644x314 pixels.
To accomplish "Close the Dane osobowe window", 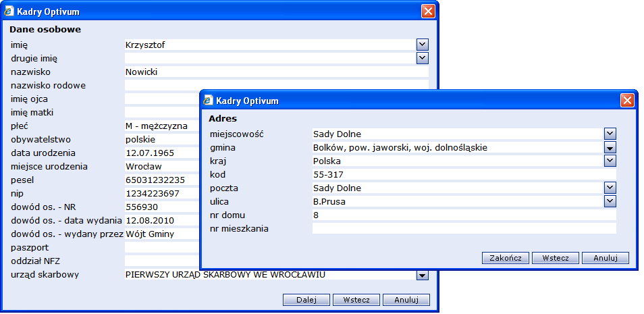I will 428,11.
